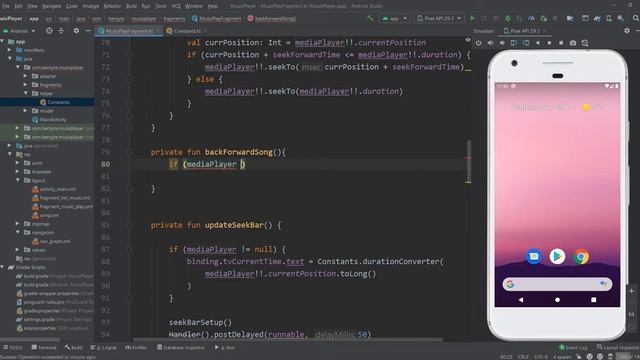The image size is (640, 360).
Task: Expand the adapter package folder
Action: coord(26,76)
